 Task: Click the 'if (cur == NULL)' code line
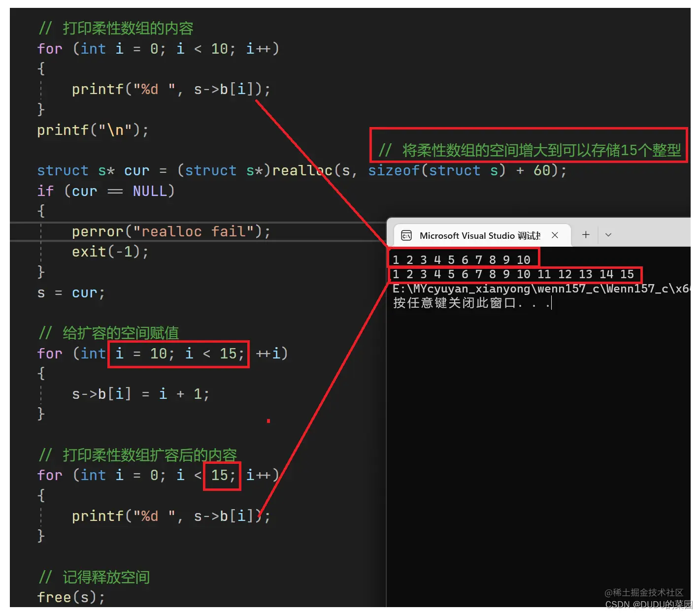106,191
